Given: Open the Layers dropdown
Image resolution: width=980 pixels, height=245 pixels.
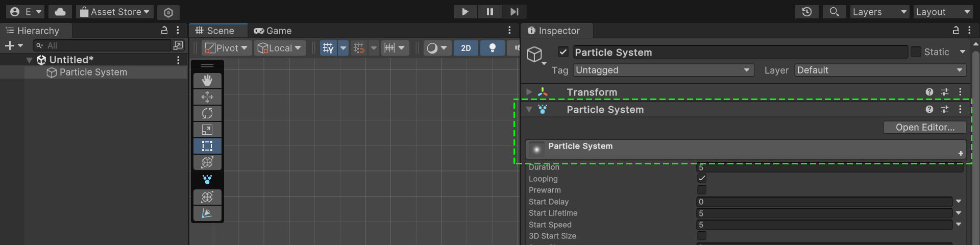Looking at the screenshot, I should pyautogui.click(x=879, y=12).
